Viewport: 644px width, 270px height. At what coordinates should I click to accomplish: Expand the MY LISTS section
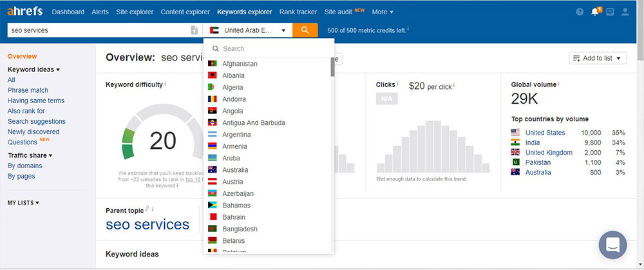[x=23, y=202]
